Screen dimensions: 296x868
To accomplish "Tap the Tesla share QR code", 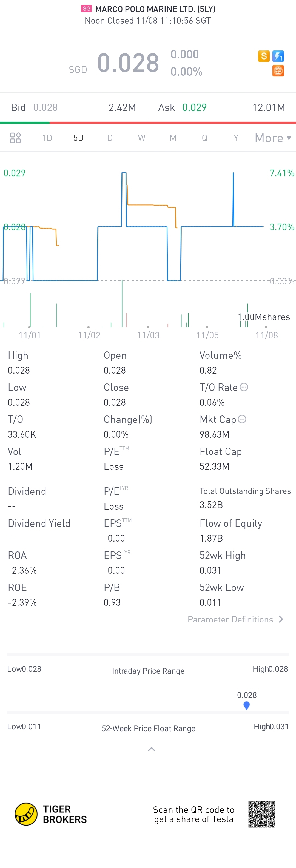I will (262, 814).
